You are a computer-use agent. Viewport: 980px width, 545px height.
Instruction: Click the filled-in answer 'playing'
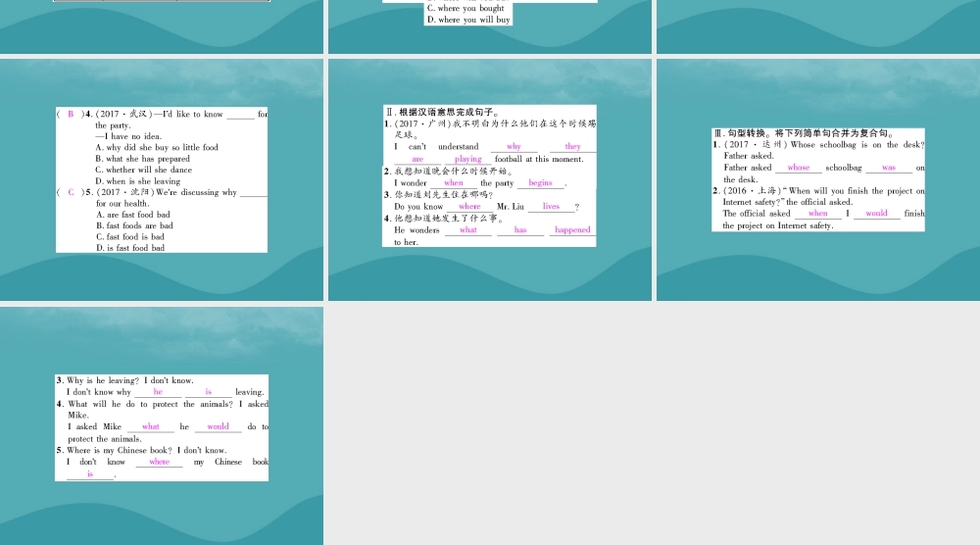click(x=468, y=159)
